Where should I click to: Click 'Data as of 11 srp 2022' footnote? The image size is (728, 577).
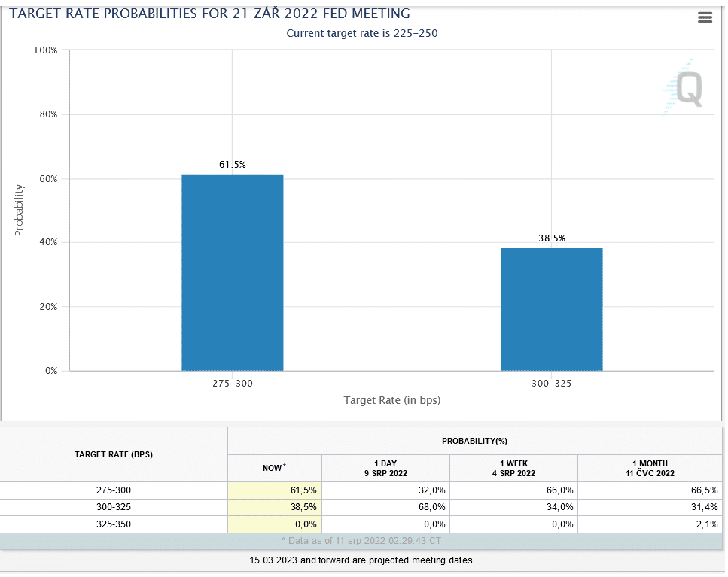point(363,542)
